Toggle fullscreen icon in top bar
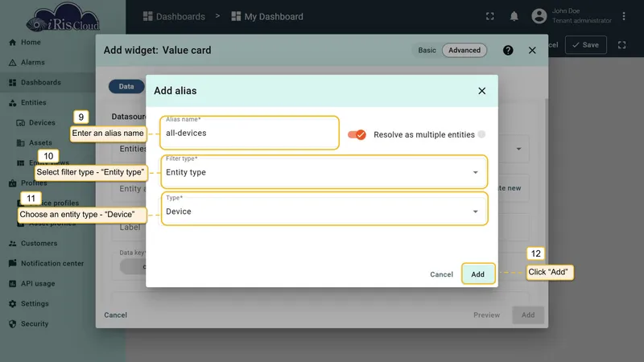This screenshot has width=644, height=362. [x=490, y=16]
